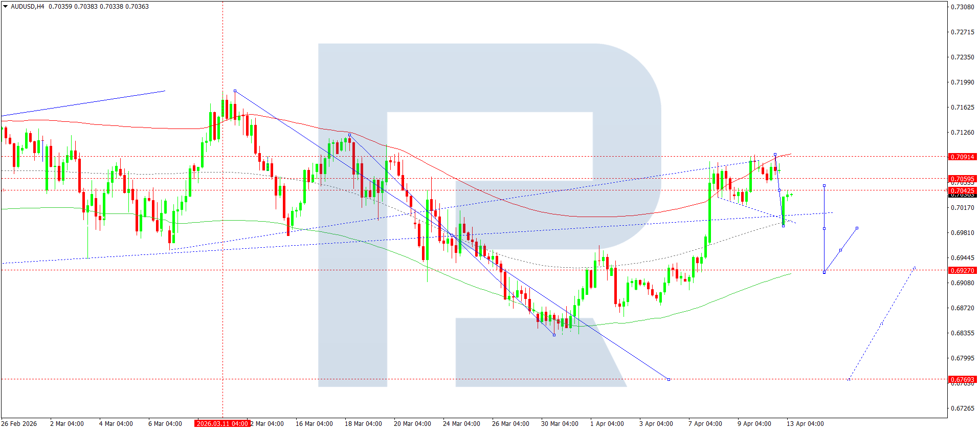The image size is (980, 430).
Task: Select the red 0.69270 price level tag
Action: coord(962,270)
